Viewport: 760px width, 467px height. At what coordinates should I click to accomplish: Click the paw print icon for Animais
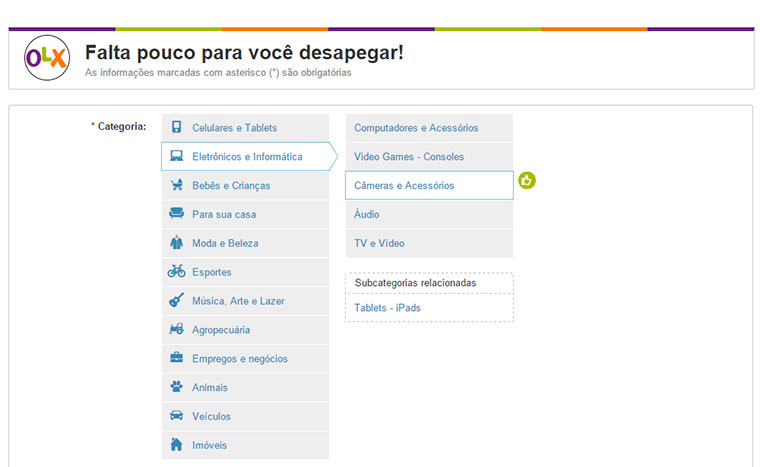[x=176, y=387]
